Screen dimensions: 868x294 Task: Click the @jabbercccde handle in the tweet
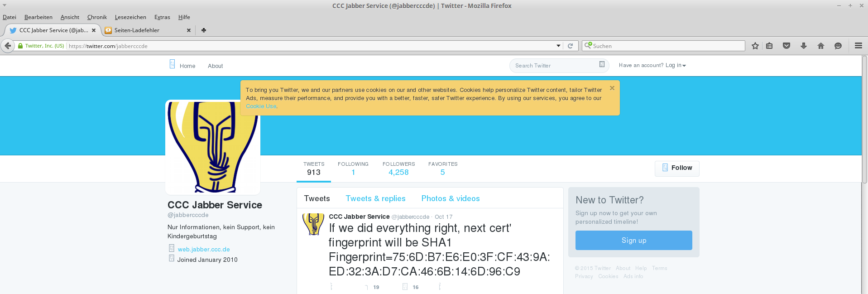point(410,217)
